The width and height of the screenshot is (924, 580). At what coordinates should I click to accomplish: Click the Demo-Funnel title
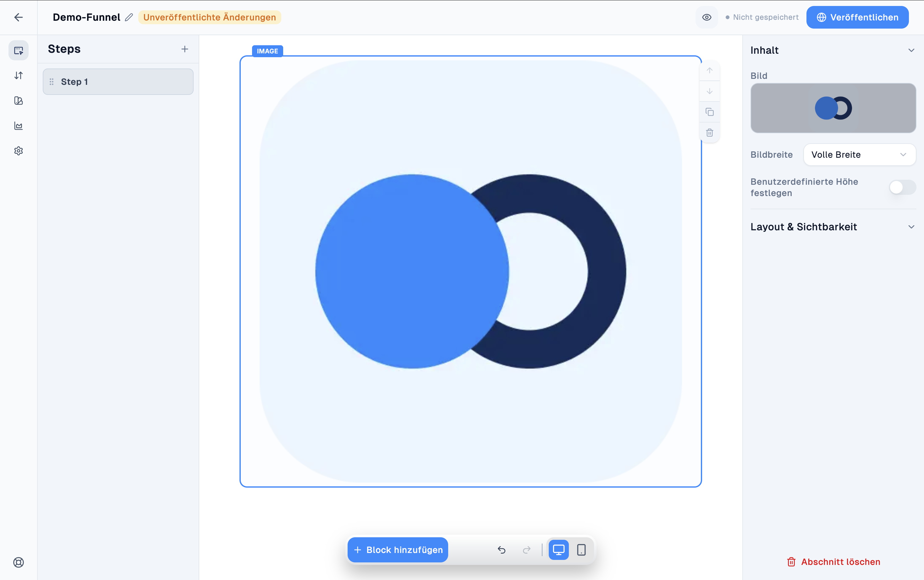[x=86, y=17]
